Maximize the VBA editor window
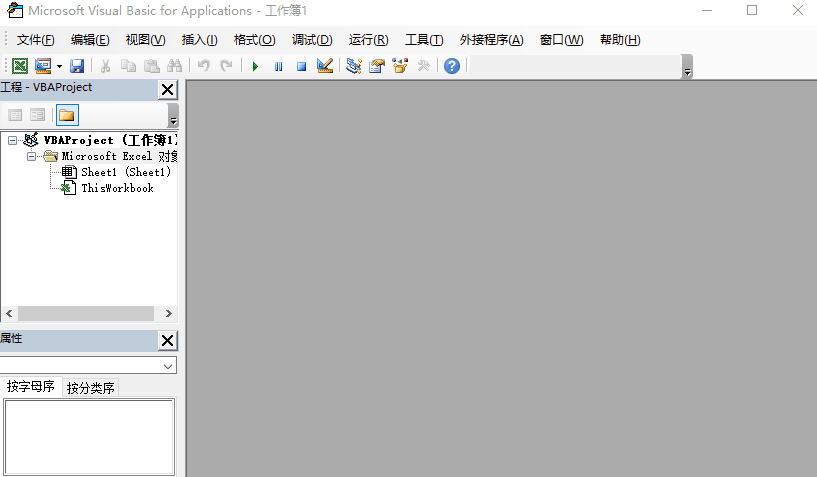Viewport: 817px width, 477px height. (752, 10)
